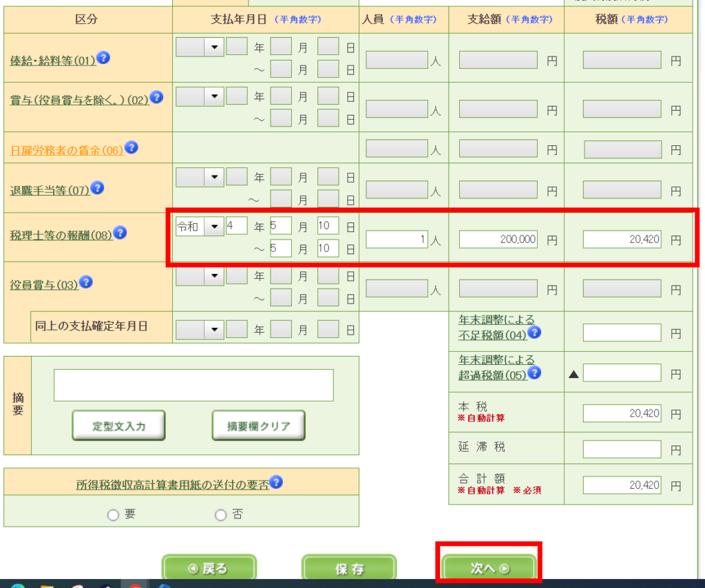Clear summary with 摘要欄クリア button
This screenshot has height=588, width=705.
258,426
